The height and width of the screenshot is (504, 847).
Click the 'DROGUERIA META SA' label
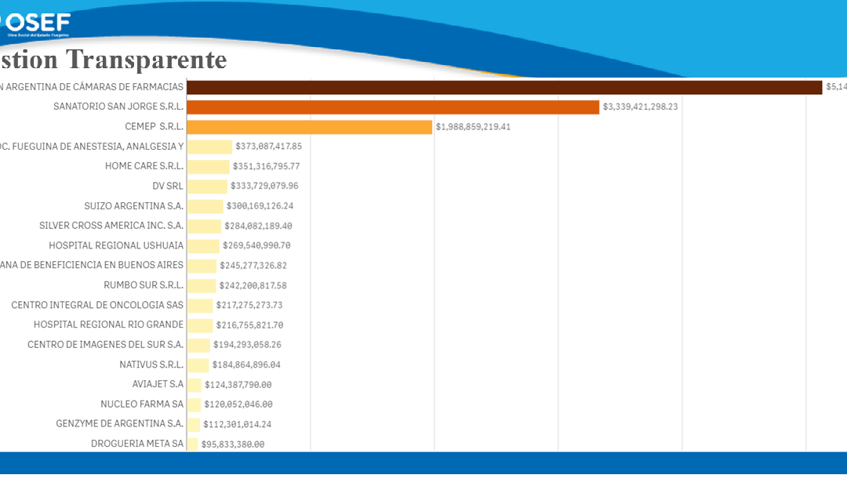click(x=137, y=444)
